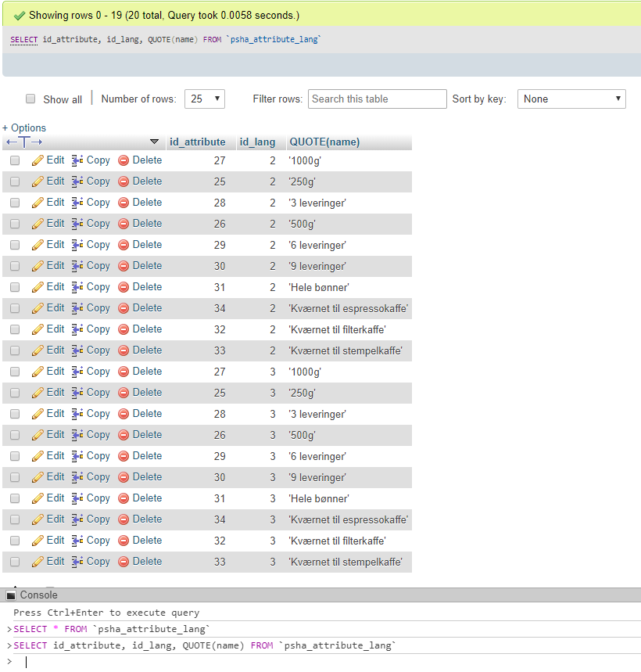Screen dimensions: 641x672
Task: Click the pencil Edit icon for attribute 28 lang 3 row
Action: (38, 414)
